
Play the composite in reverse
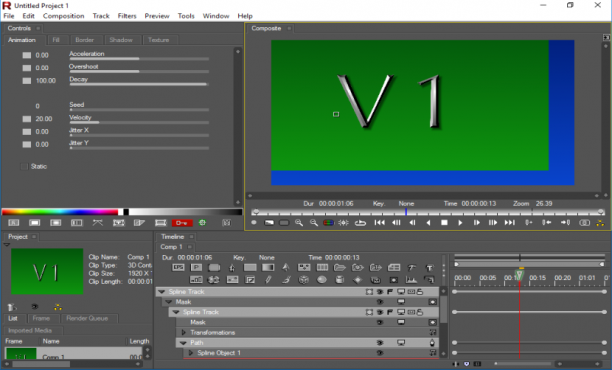coord(428,222)
